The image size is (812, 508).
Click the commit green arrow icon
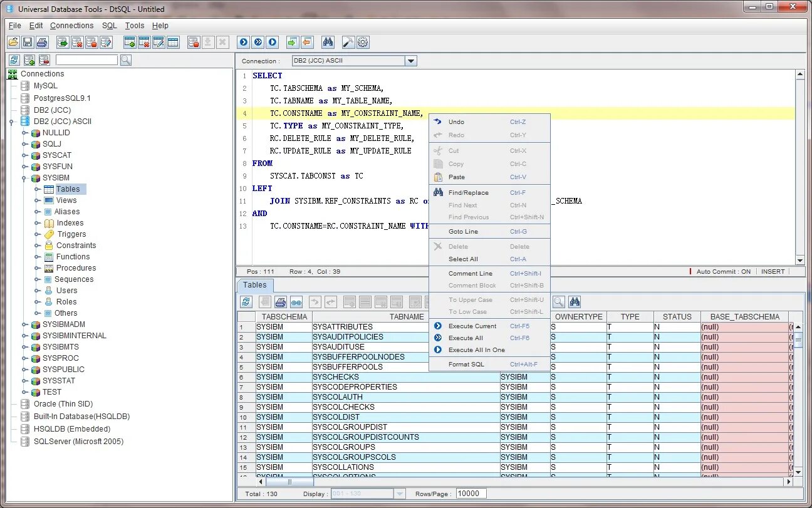292,42
